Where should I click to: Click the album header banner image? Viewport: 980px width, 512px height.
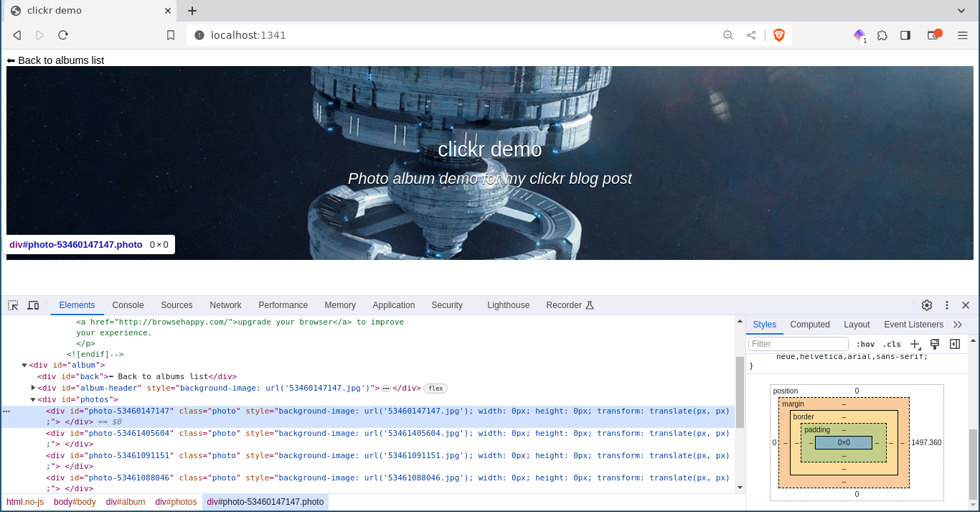coord(490,163)
